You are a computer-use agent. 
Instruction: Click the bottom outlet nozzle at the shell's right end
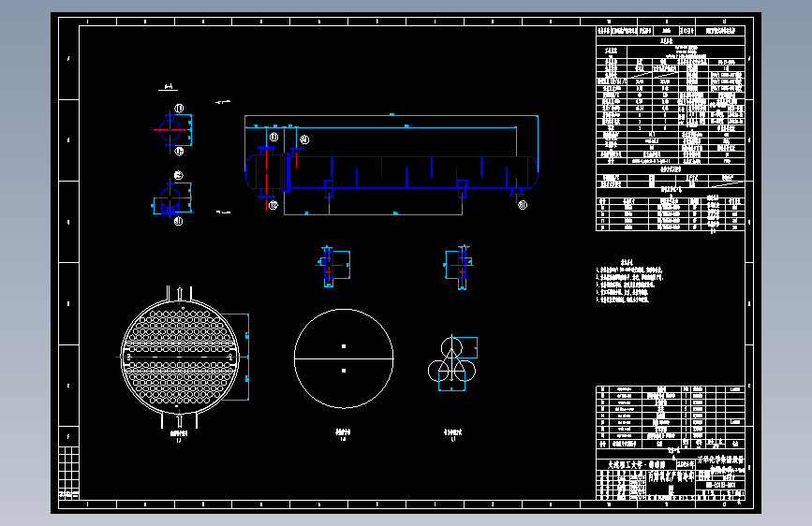(x=516, y=192)
